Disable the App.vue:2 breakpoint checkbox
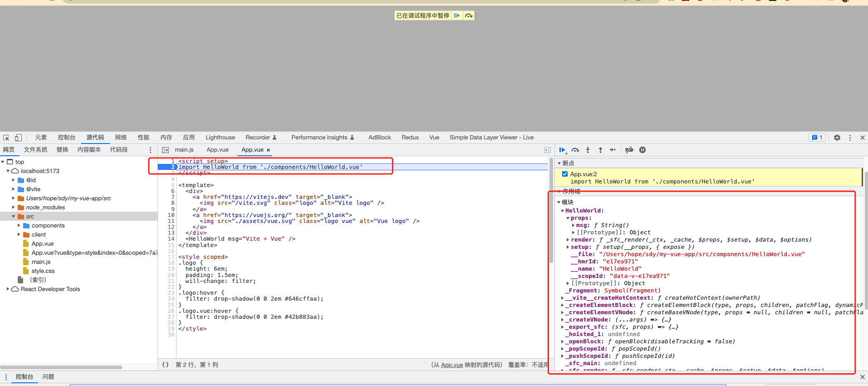Viewport: 868px width, 386px height. [x=565, y=174]
